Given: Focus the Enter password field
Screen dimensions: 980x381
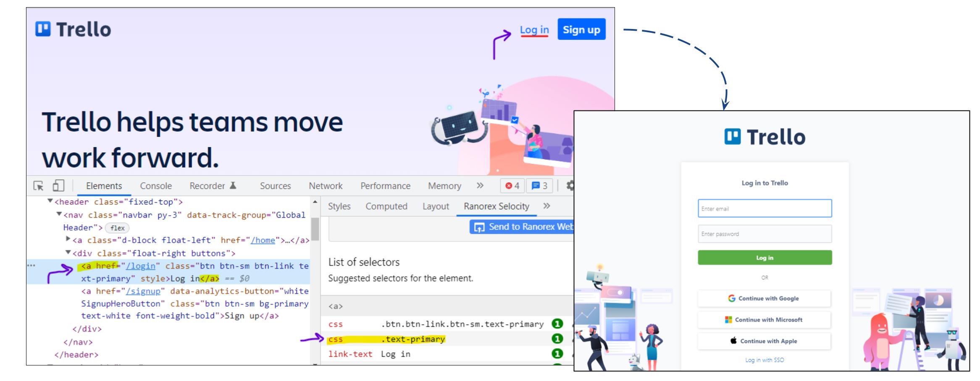Looking at the screenshot, I should click(x=765, y=234).
